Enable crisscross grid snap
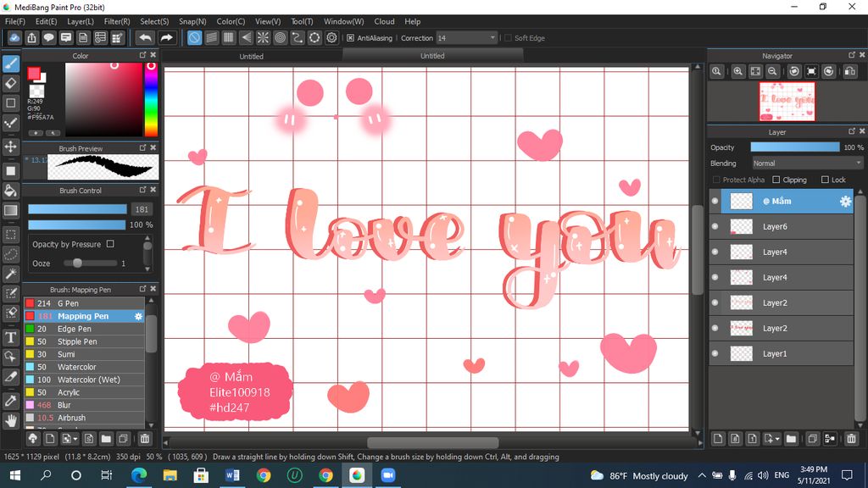 [229, 37]
